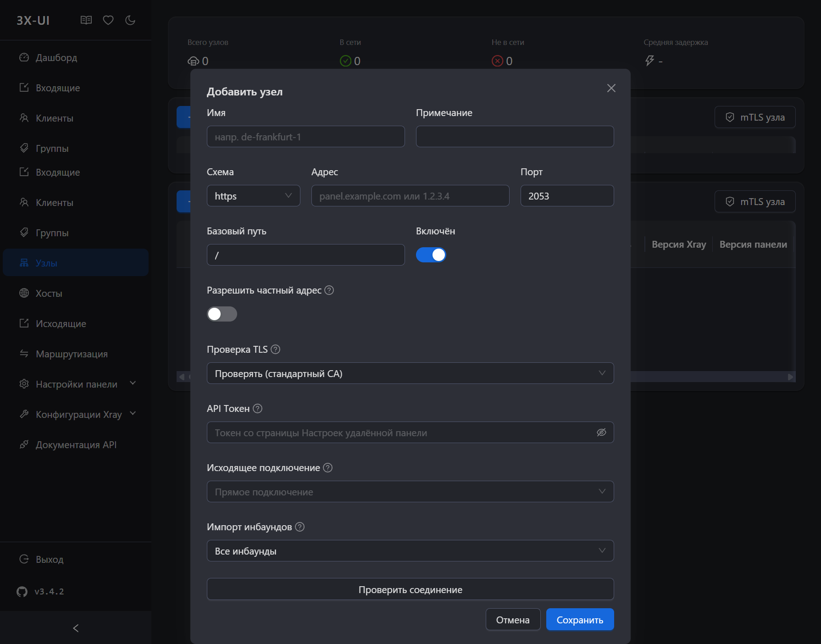Open the documentation book icon
The image size is (821, 644).
[x=86, y=20]
